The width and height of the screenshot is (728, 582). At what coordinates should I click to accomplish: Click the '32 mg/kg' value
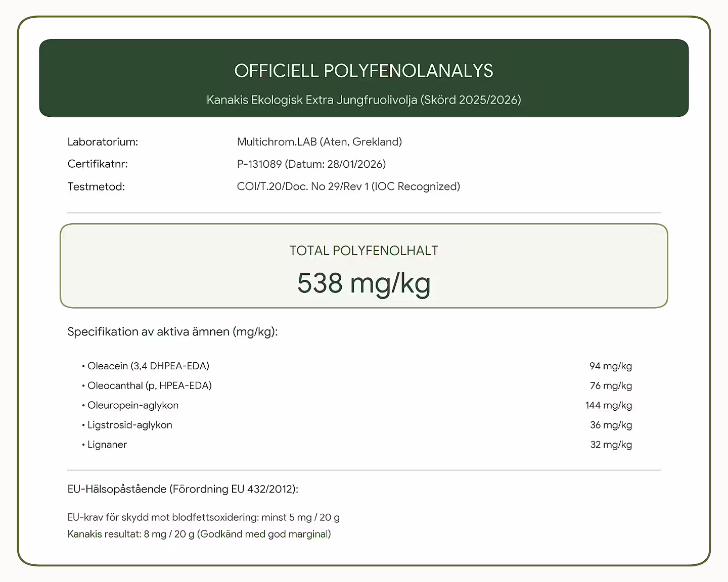point(611,445)
